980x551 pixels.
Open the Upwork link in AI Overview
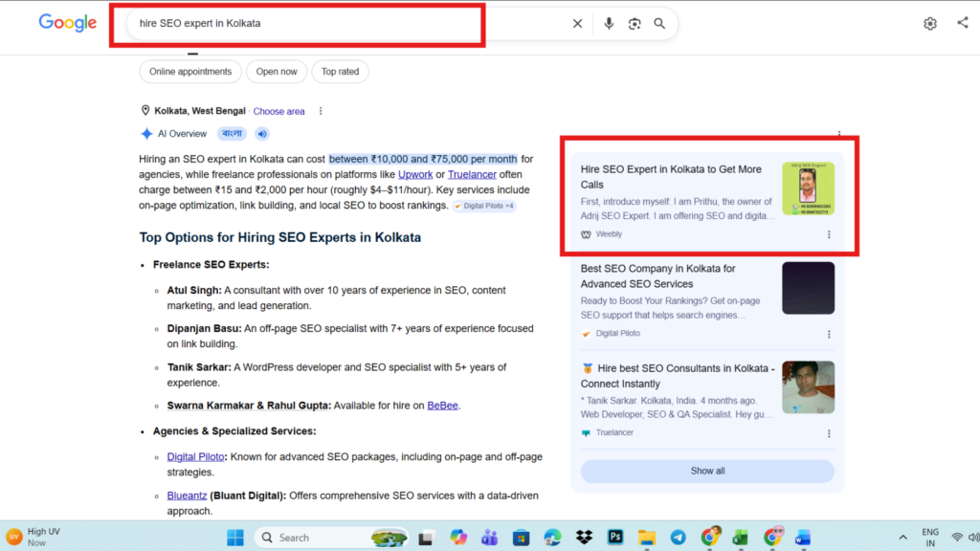[x=415, y=174]
